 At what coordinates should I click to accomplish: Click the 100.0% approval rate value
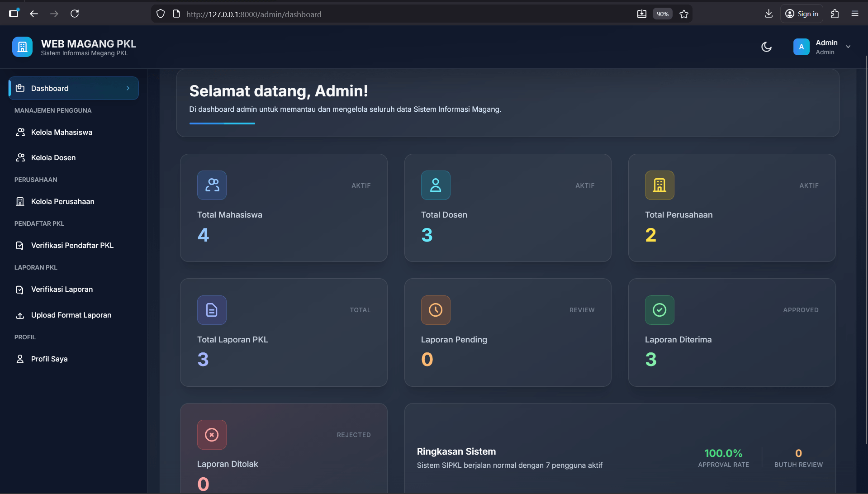(x=723, y=453)
